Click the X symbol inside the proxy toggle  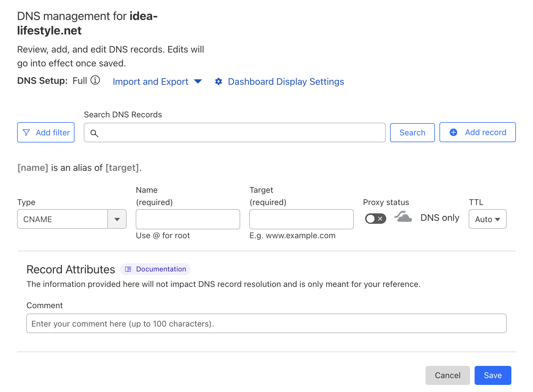379,219
